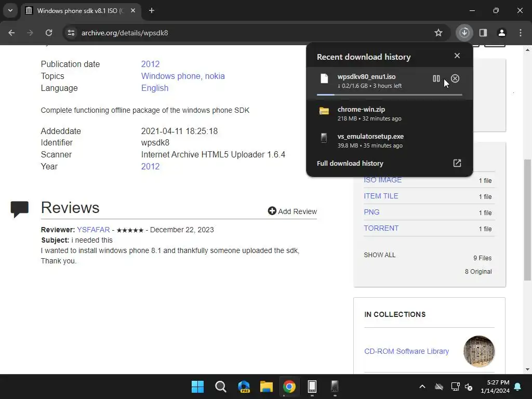Open the Chrome three-dot menu

[521, 33]
